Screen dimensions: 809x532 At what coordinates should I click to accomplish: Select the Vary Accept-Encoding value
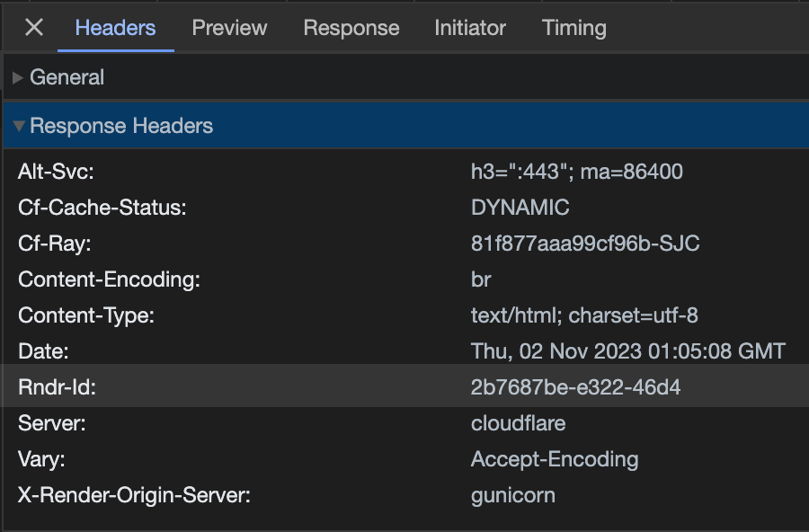pyautogui.click(x=554, y=459)
